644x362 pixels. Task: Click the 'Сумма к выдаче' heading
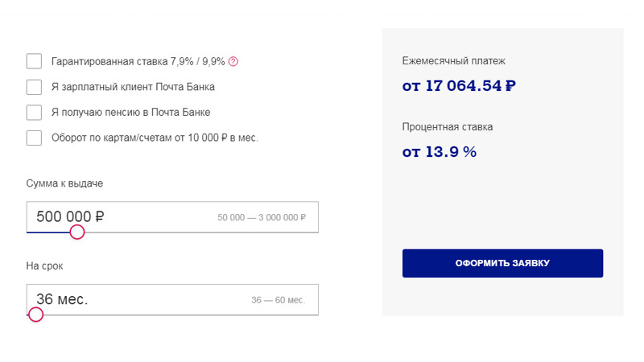[64, 183]
